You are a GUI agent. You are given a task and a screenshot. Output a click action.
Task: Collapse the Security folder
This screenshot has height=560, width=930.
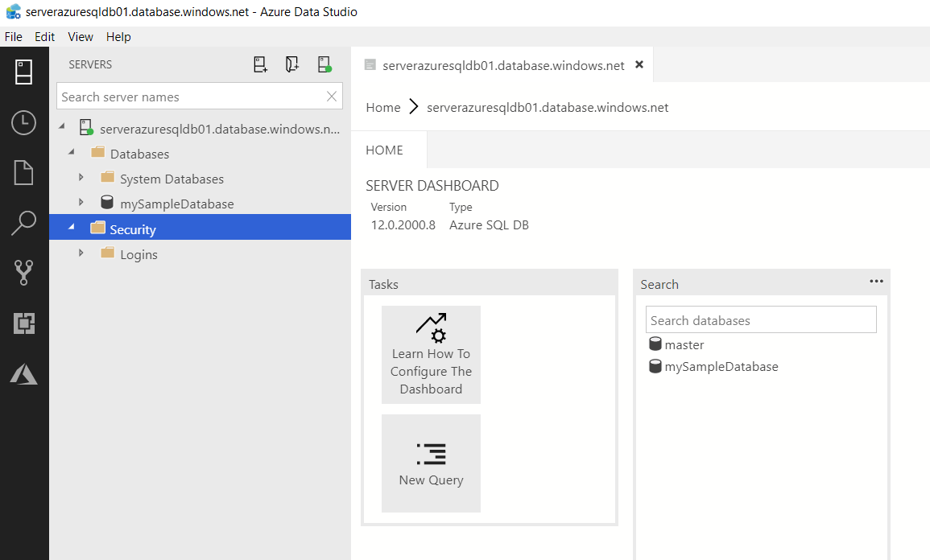pyautogui.click(x=72, y=227)
